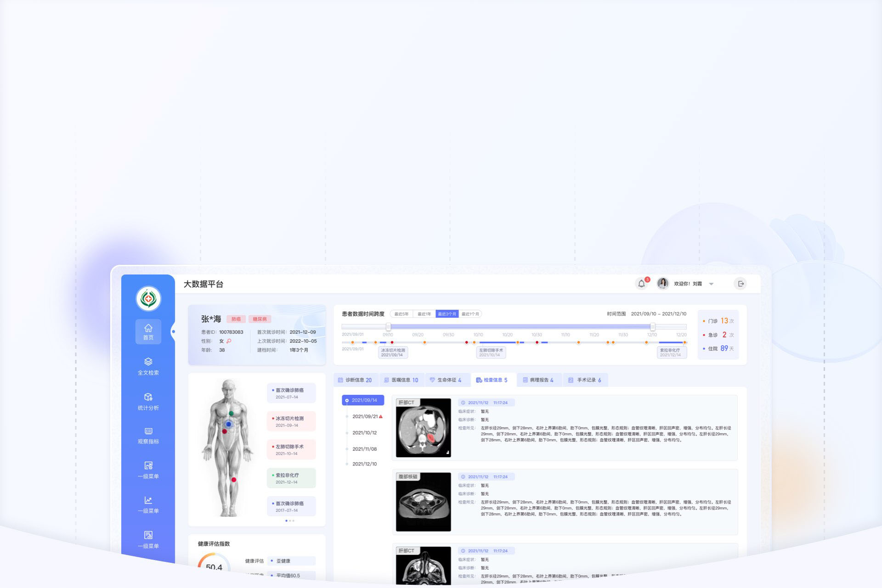
Task: Click the 冰冻切片检测 event card
Action: 291,421
